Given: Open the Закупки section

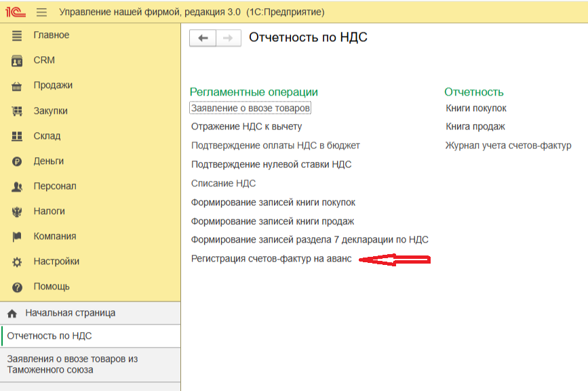Looking at the screenshot, I should coord(51,111).
